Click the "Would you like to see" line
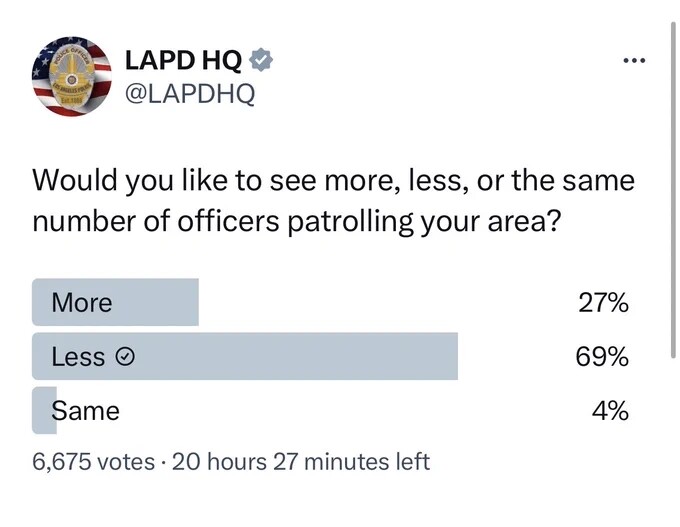 (333, 182)
